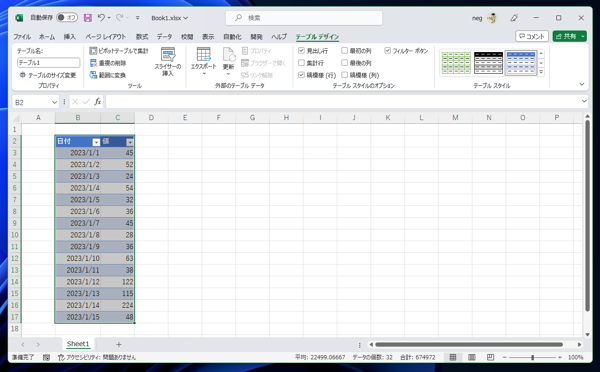Open the 日付 column filter dropdown
This screenshot has height=372, width=600.
point(96,142)
